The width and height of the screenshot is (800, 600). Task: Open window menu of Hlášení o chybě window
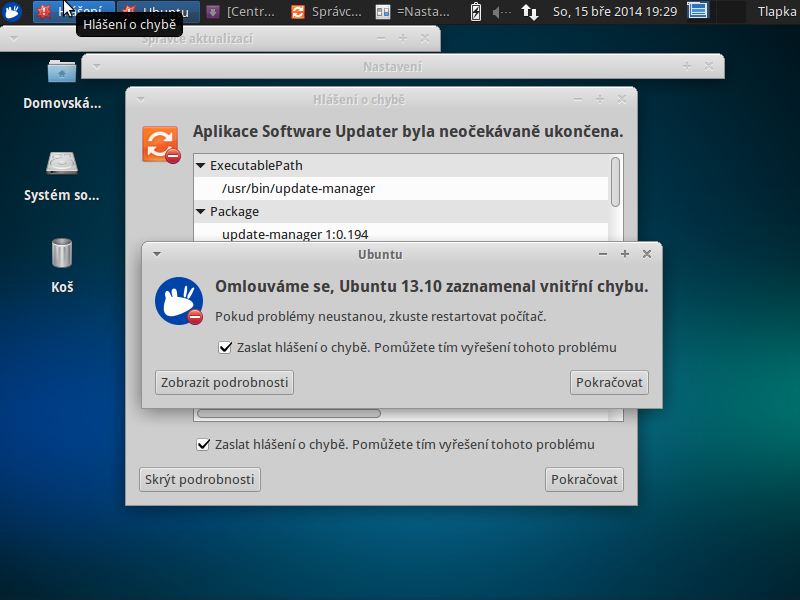pos(141,99)
